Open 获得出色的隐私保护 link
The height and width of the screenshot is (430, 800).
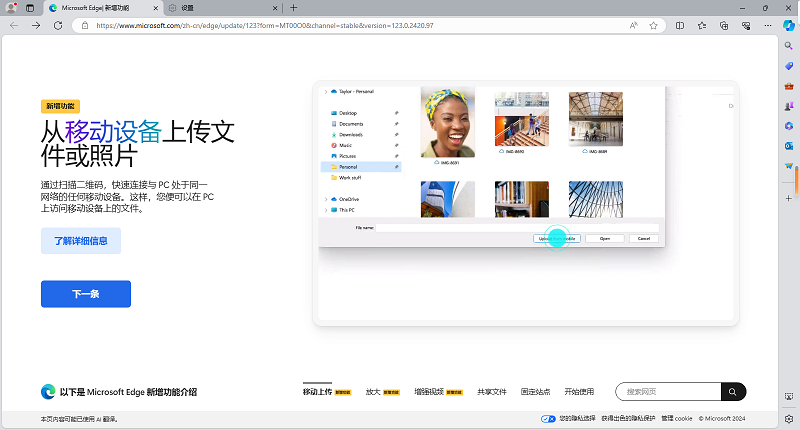[x=628, y=419]
